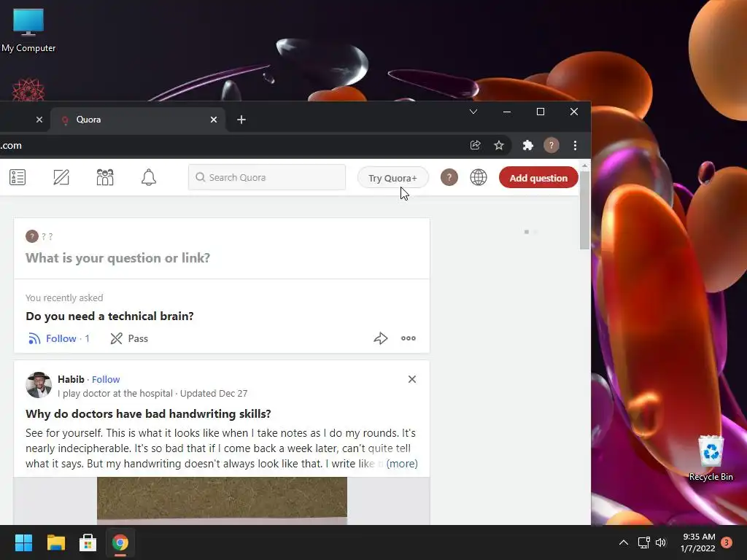This screenshot has height=560, width=747.
Task: Open the Windows Start menu
Action: 23,542
